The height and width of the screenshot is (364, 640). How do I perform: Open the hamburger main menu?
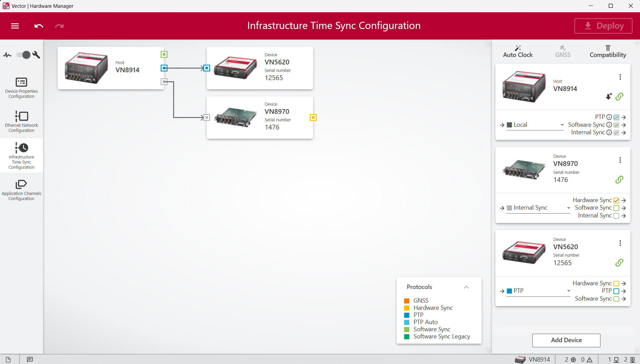click(15, 26)
